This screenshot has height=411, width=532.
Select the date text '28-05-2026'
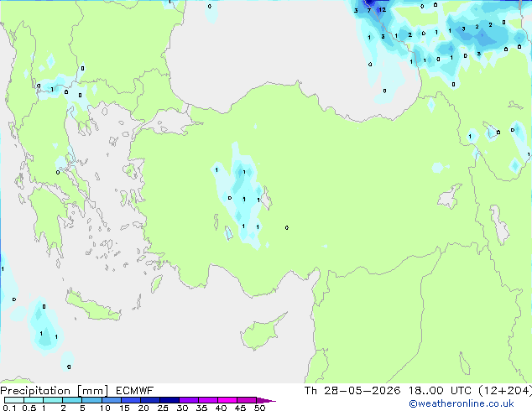(362, 391)
